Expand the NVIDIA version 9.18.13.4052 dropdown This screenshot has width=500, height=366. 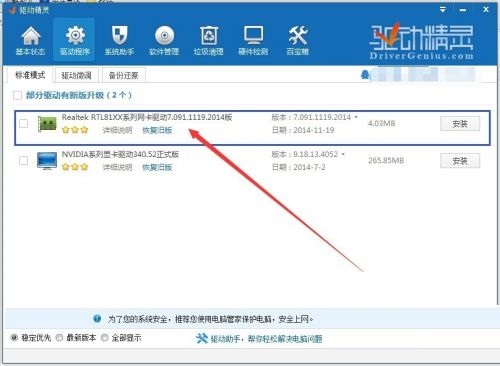tap(343, 154)
